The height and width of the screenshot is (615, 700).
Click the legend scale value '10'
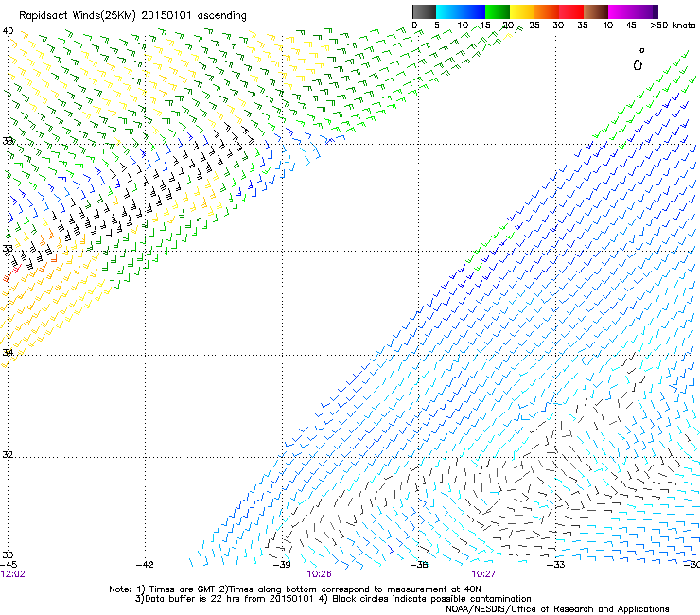coord(463,26)
